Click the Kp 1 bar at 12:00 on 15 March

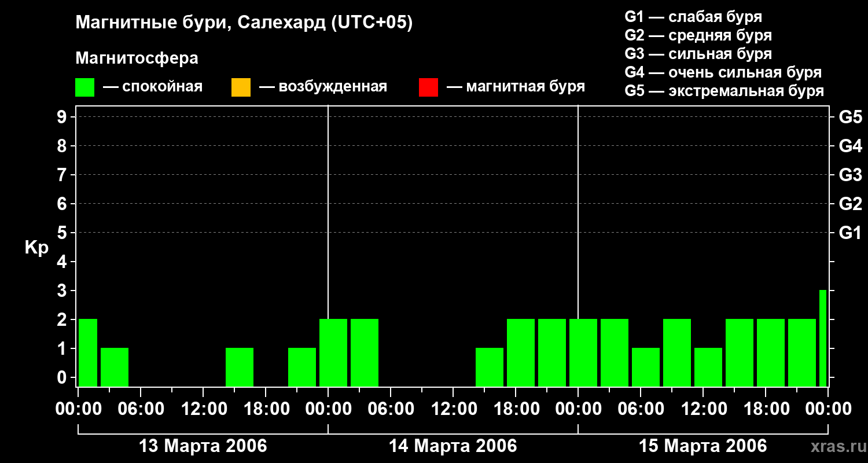[x=708, y=367]
